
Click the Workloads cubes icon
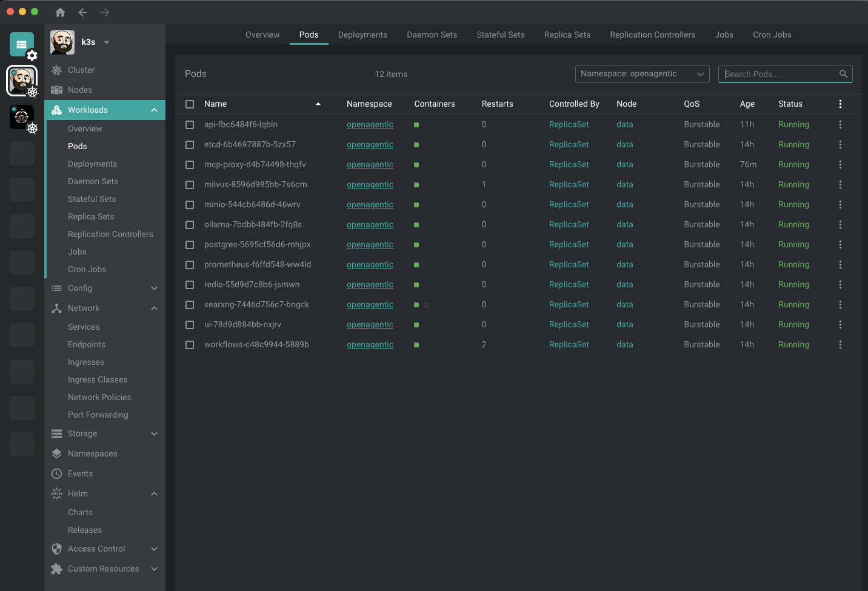pyautogui.click(x=56, y=110)
